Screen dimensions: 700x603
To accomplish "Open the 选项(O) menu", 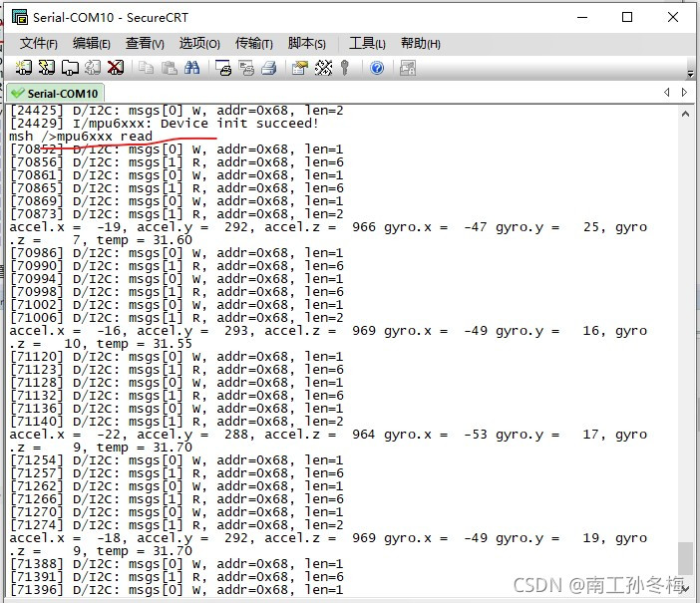I will (x=199, y=43).
